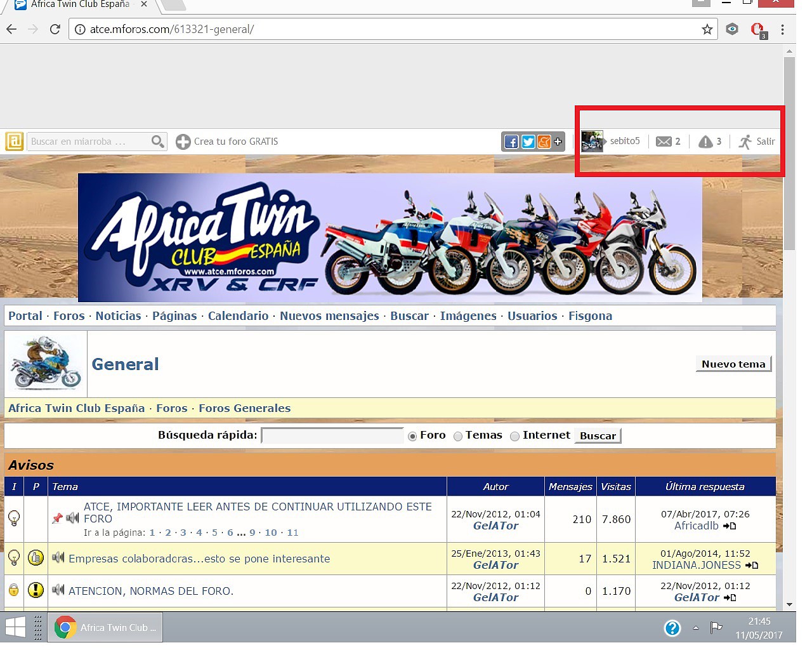Click the Buscar button beside quick search
This screenshot has height=650, width=812.
click(598, 435)
